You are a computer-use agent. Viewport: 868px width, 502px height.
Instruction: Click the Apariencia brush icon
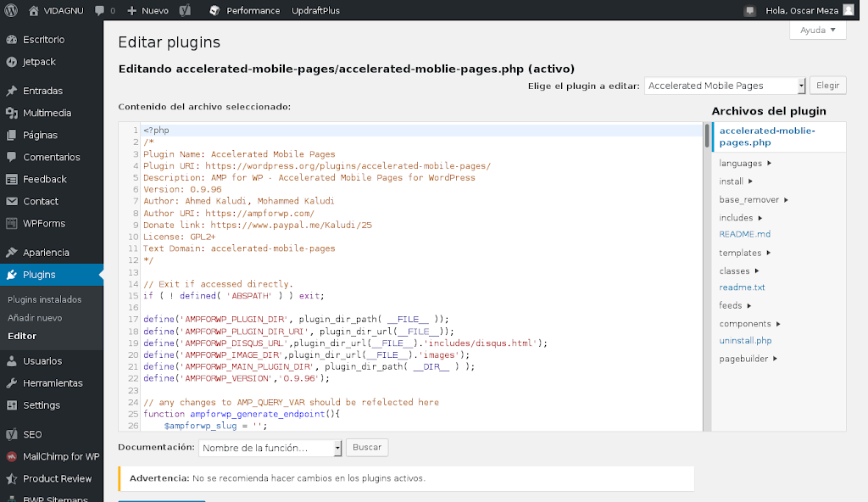[x=12, y=252]
